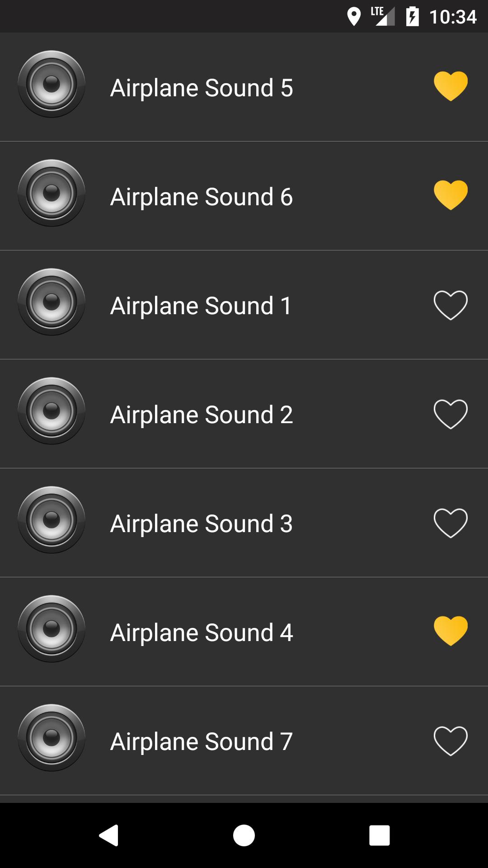Play Airplane Sound 4 speaker icon
Viewport: 488px width, 868px height.
52,629
